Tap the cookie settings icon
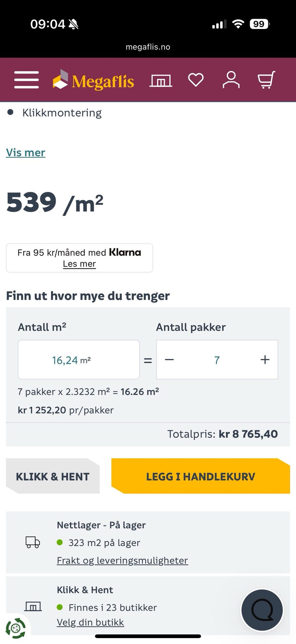Screen dimensions: 296x644 [x=15, y=628]
